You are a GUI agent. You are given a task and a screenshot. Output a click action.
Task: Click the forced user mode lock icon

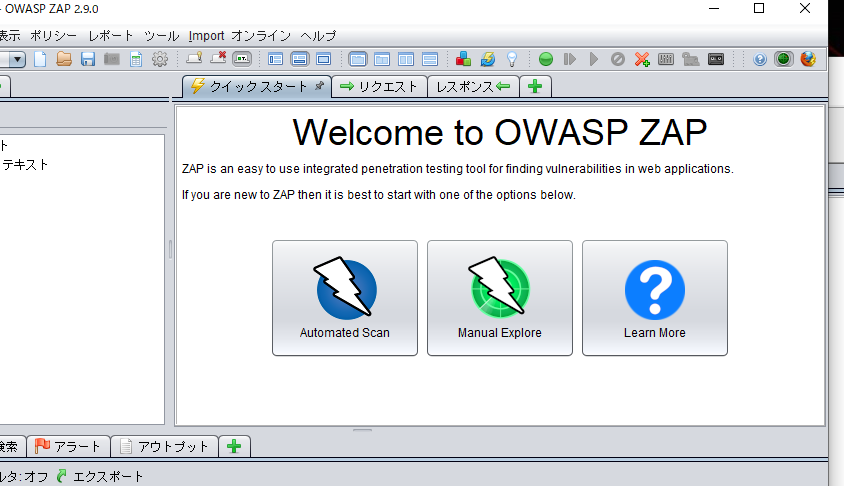point(690,59)
